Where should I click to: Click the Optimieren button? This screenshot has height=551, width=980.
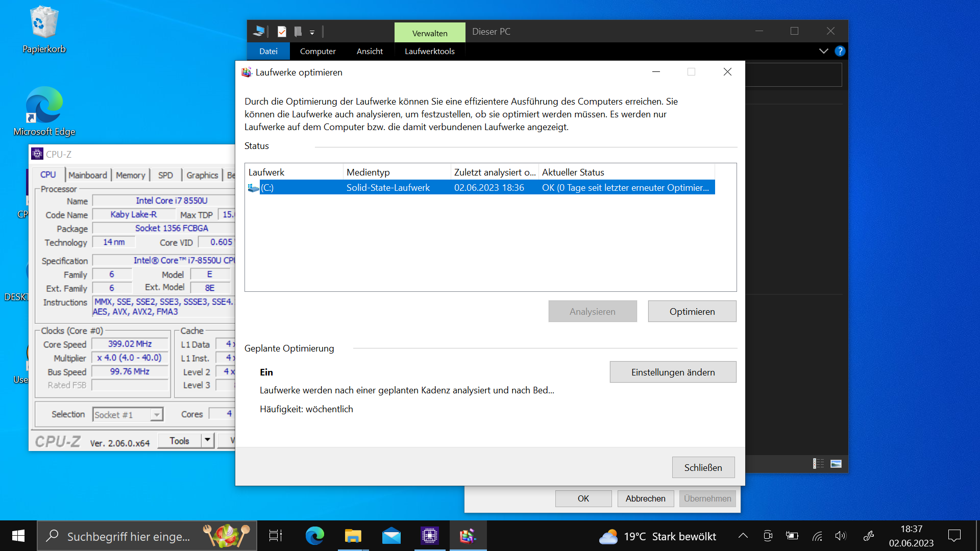[x=692, y=311]
